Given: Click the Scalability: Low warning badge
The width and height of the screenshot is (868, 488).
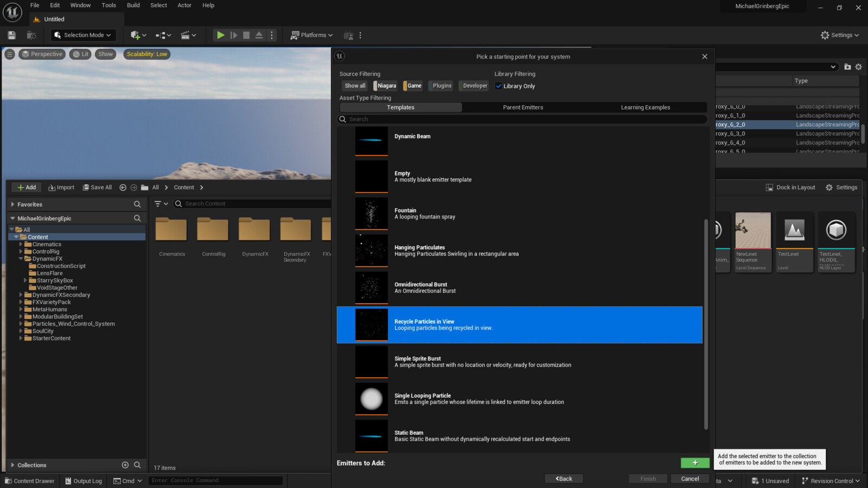Looking at the screenshot, I should tap(147, 54).
